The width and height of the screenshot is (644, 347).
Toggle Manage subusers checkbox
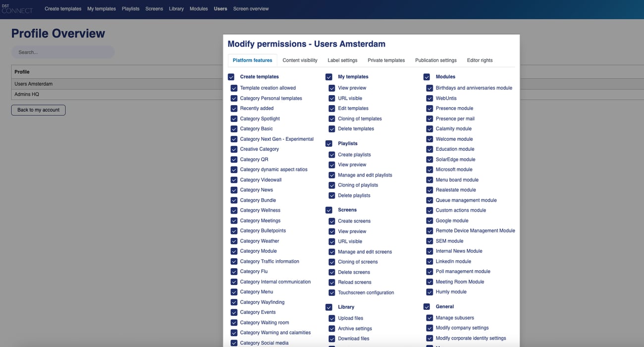click(x=429, y=318)
